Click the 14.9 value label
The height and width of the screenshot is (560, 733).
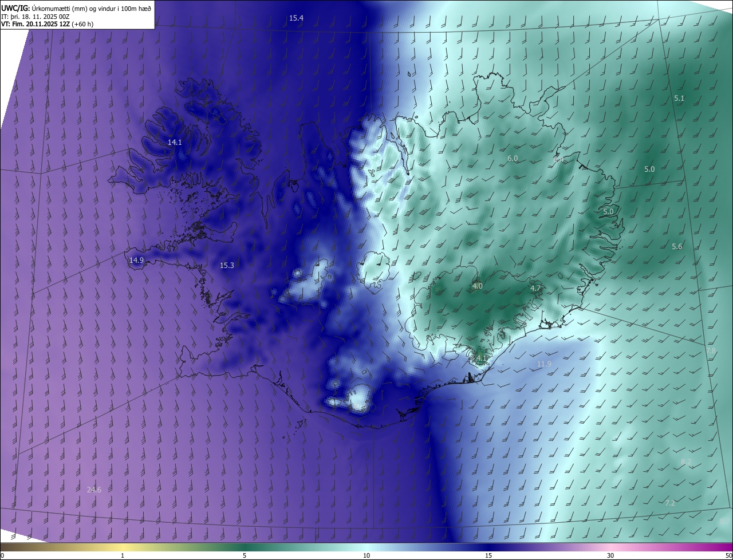[136, 260]
